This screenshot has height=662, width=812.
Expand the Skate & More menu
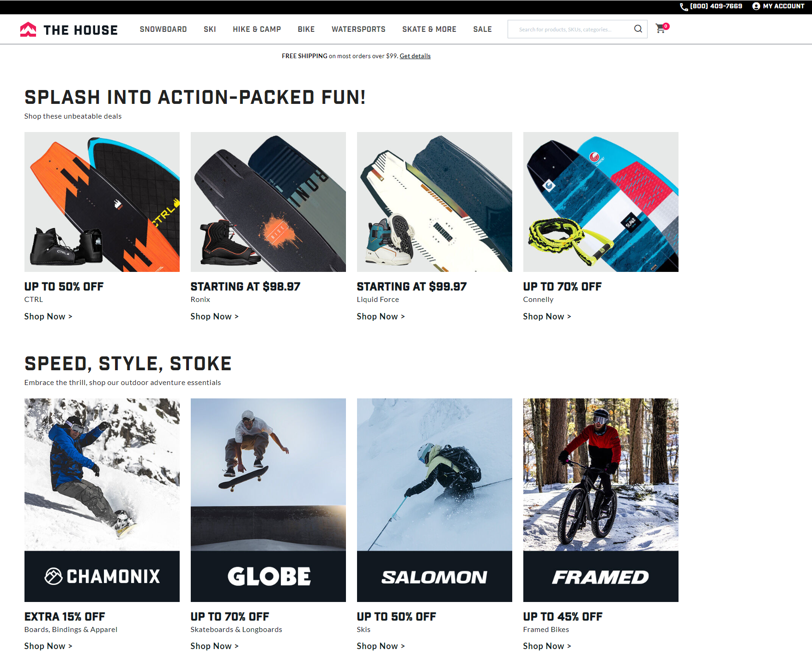coord(429,29)
